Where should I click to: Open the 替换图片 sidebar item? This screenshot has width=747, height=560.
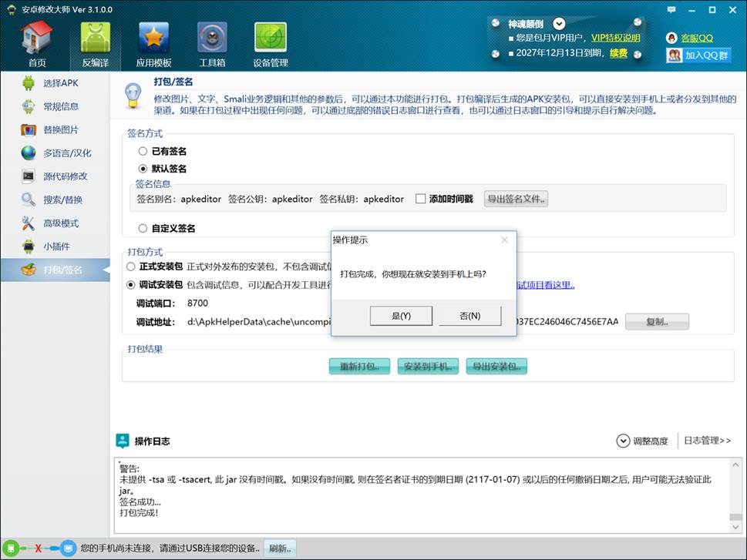pyautogui.click(x=56, y=129)
